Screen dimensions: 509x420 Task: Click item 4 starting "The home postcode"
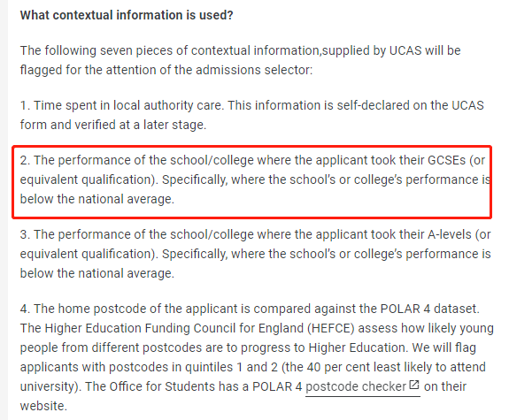[x=257, y=357]
